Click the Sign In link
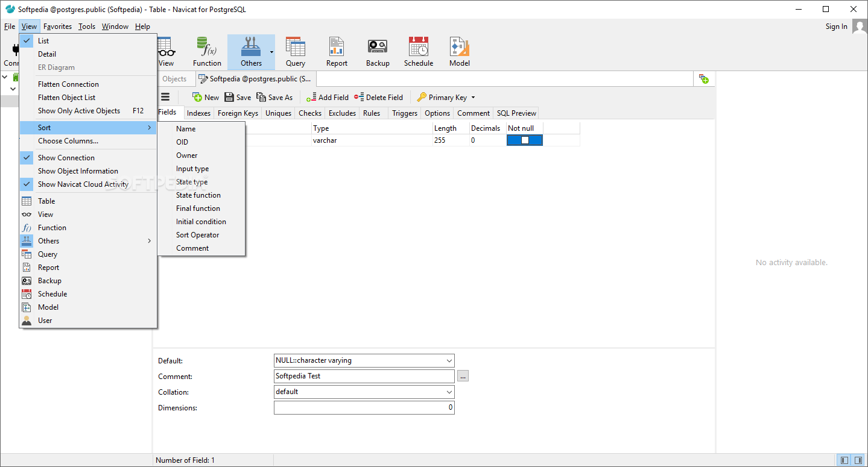Image resolution: width=868 pixels, height=467 pixels. click(x=836, y=27)
